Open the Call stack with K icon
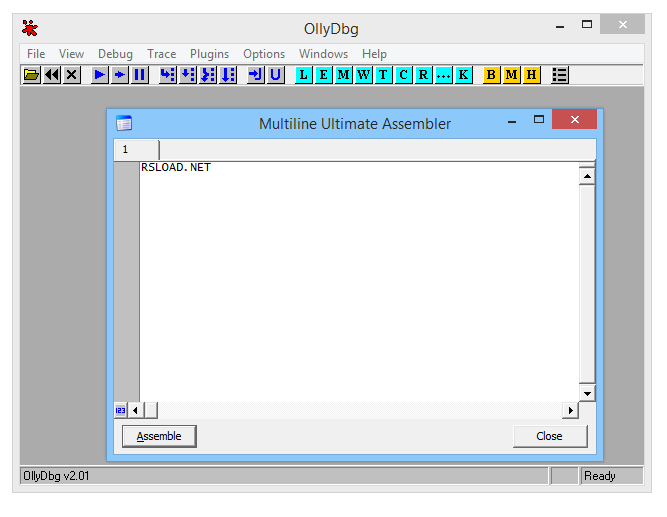667x517 pixels. click(x=463, y=75)
